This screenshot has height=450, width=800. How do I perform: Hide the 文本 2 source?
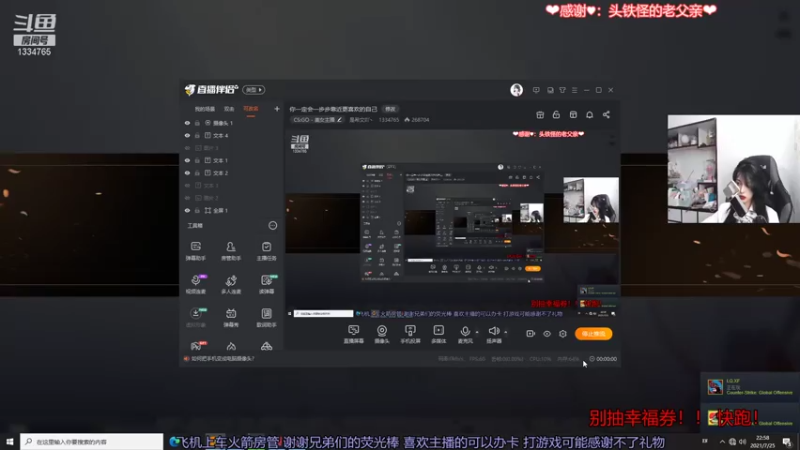pyautogui.click(x=187, y=173)
